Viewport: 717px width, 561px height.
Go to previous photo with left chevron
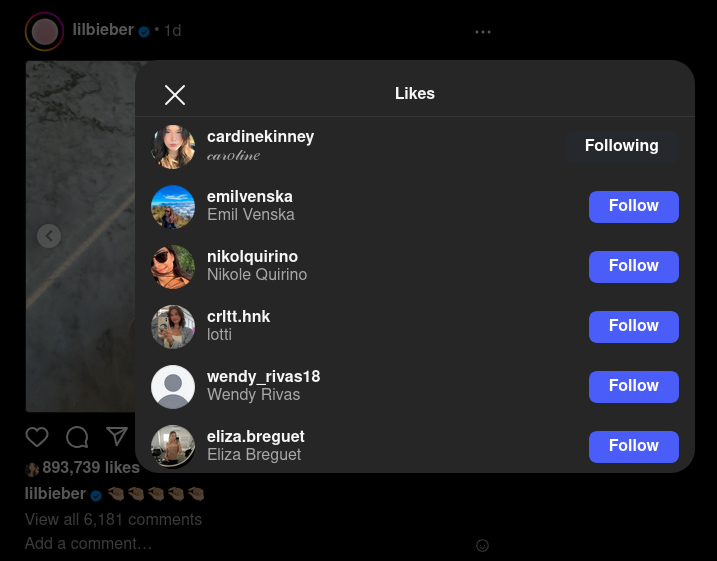(49, 236)
